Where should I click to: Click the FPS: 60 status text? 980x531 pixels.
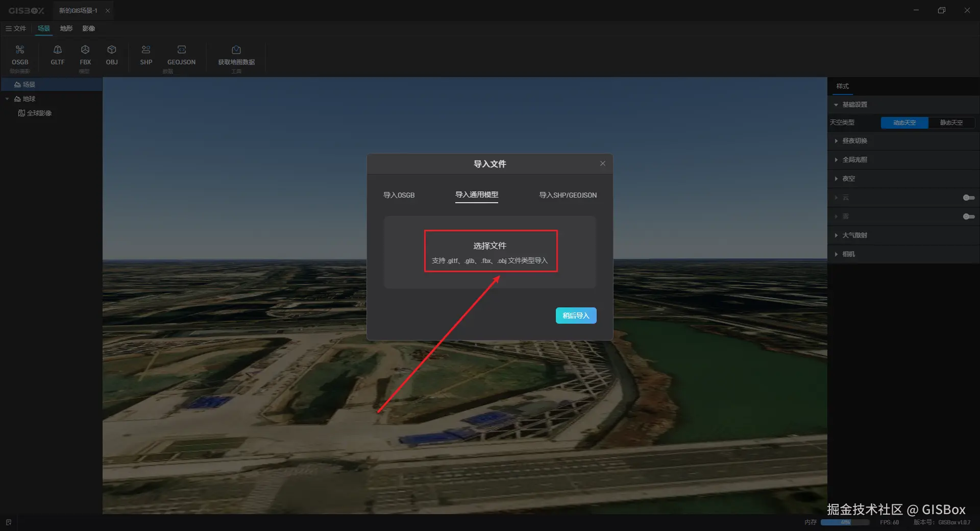point(889,522)
